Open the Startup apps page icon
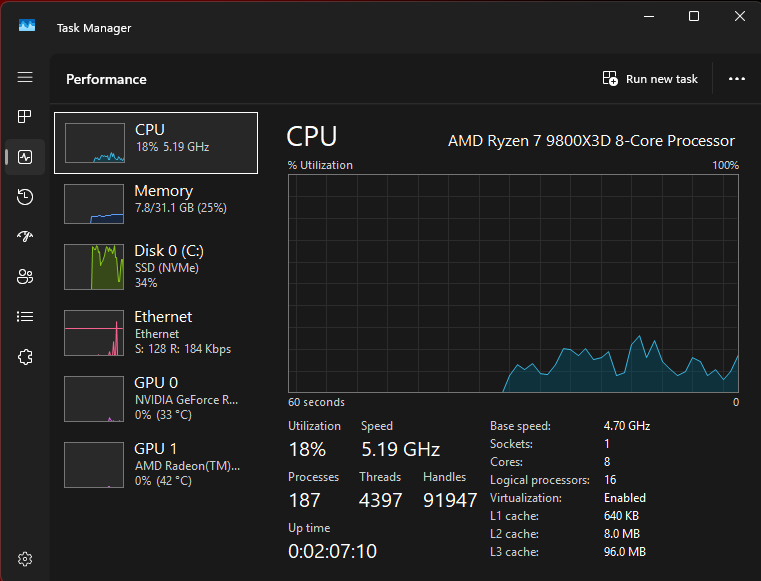The height and width of the screenshot is (581, 761). 25,236
